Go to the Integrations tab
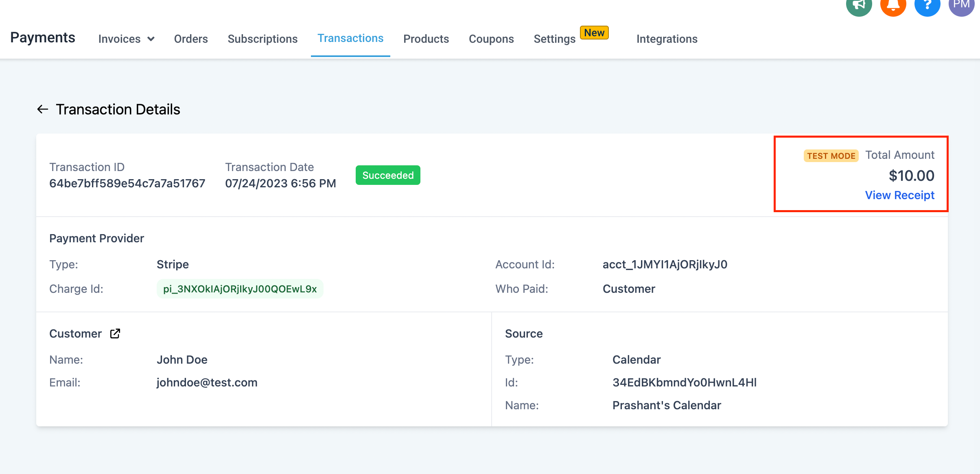The image size is (980, 474). [x=667, y=39]
